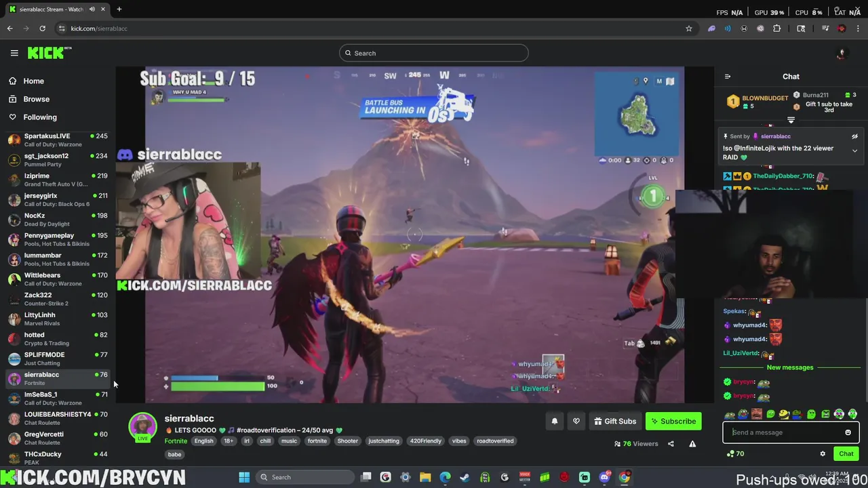Reload the browser page
Image resolution: width=868 pixels, height=488 pixels.
tap(42, 28)
